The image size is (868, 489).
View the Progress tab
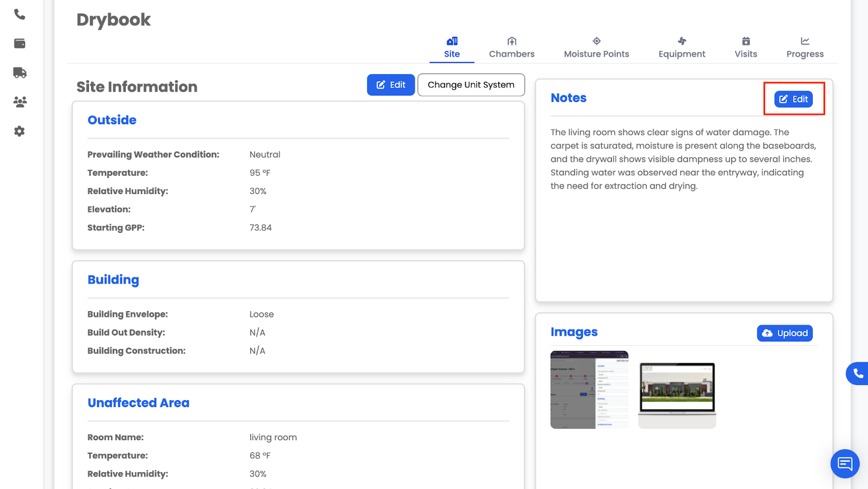pos(805,48)
